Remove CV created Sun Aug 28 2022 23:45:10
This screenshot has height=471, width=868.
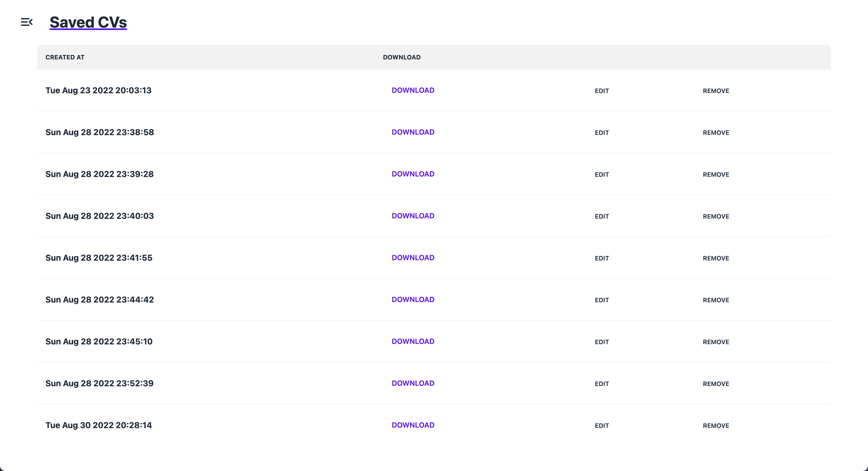click(x=716, y=342)
